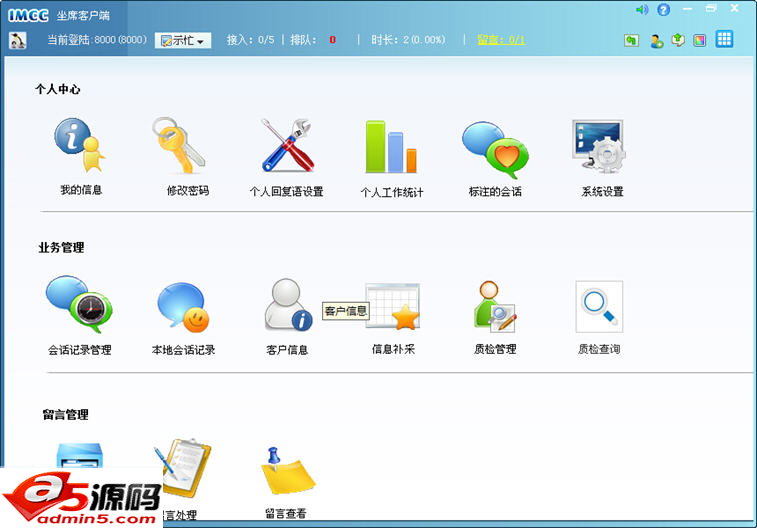Image resolution: width=757 pixels, height=528 pixels.
Task: Toggle the speaker sound icon
Action: coord(642,10)
